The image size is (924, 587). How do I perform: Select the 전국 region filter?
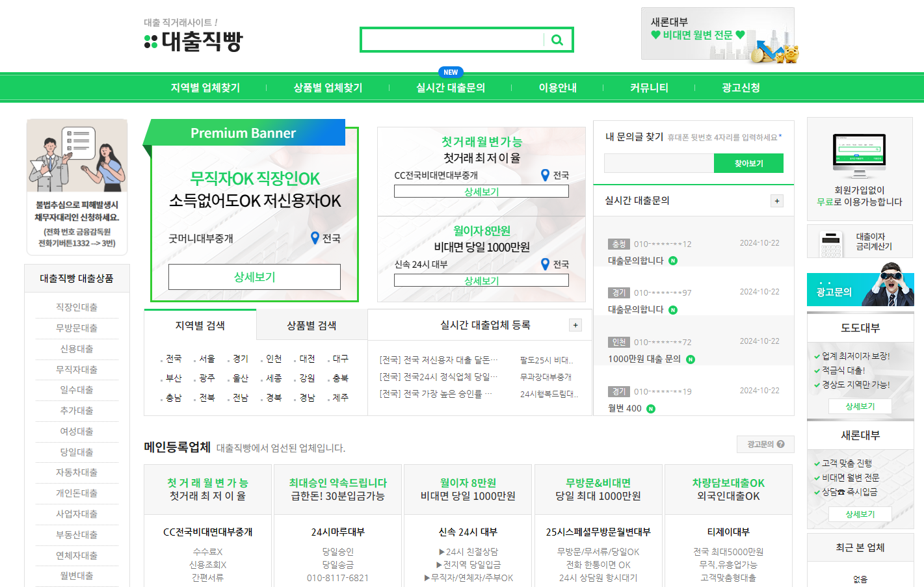click(x=174, y=358)
